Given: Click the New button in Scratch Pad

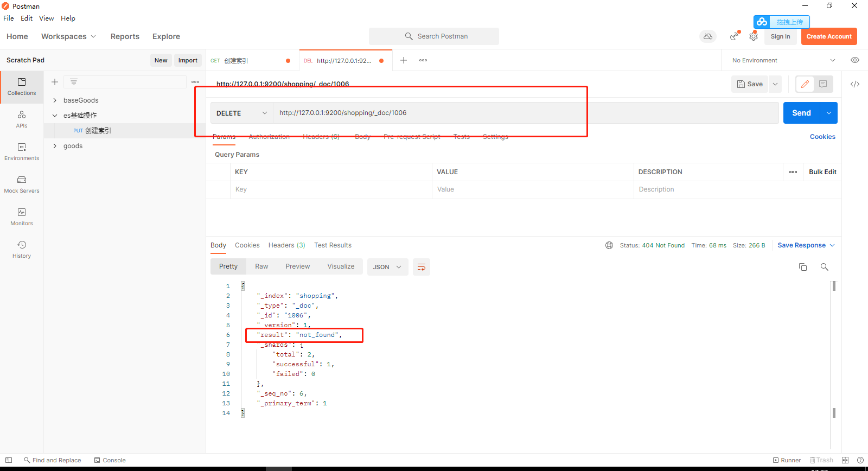Looking at the screenshot, I should pyautogui.click(x=161, y=60).
